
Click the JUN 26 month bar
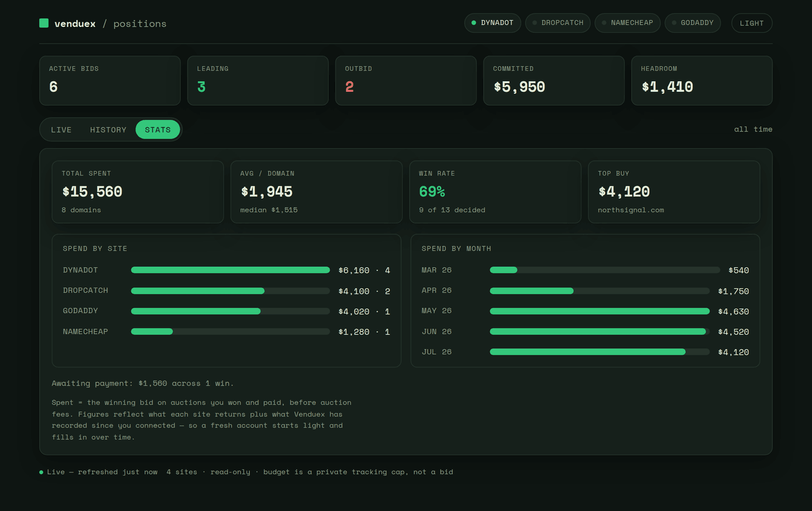600,331
